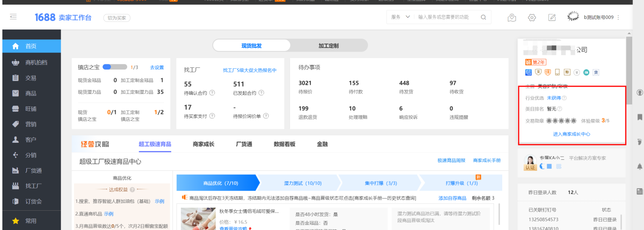Open the 商家成长手册 link
644x230 pixels.
[x=487, y=161]
